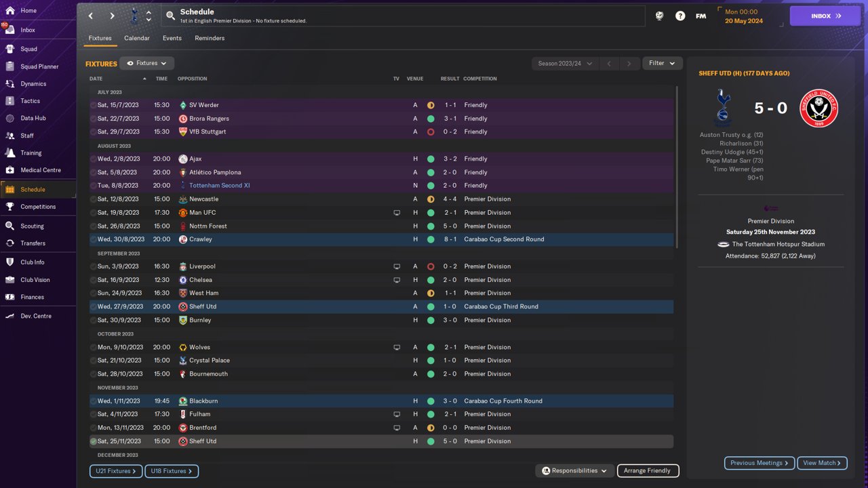Viewport: 868px width, 488px height.
Task: Open the Responsibilities dropdown
Action: [x=574, y=470]
